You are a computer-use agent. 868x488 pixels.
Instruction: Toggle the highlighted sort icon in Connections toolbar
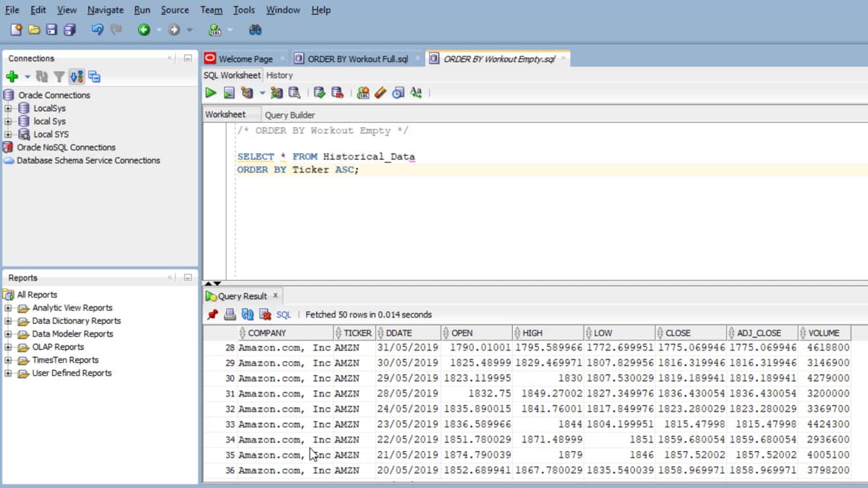[77, 77]
